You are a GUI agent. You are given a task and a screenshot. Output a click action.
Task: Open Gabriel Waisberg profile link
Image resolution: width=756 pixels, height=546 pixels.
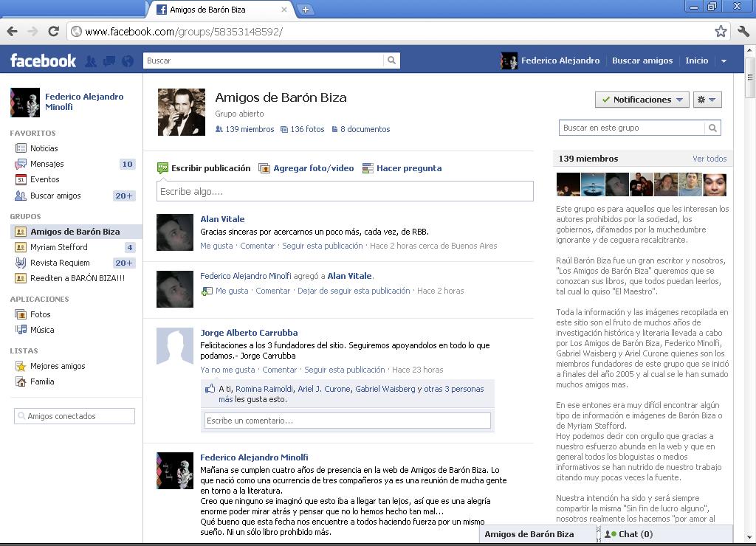(x=385, y=389)
